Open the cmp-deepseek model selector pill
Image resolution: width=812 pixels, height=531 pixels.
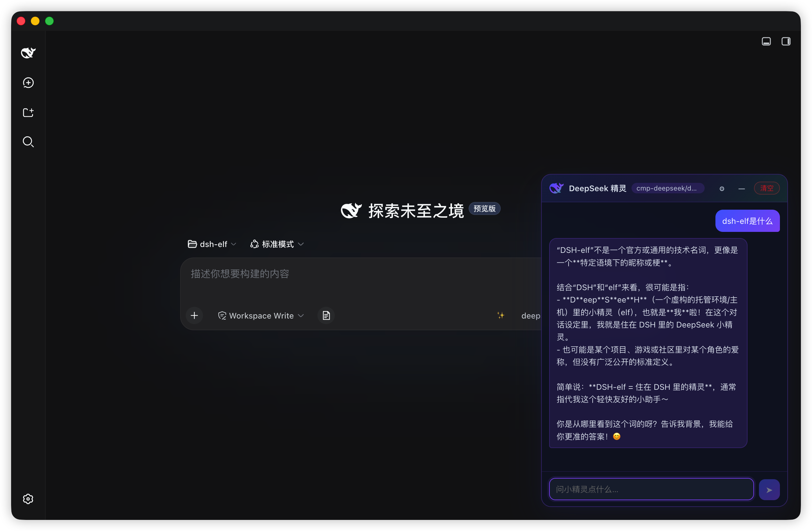click(x=667, y=188)
